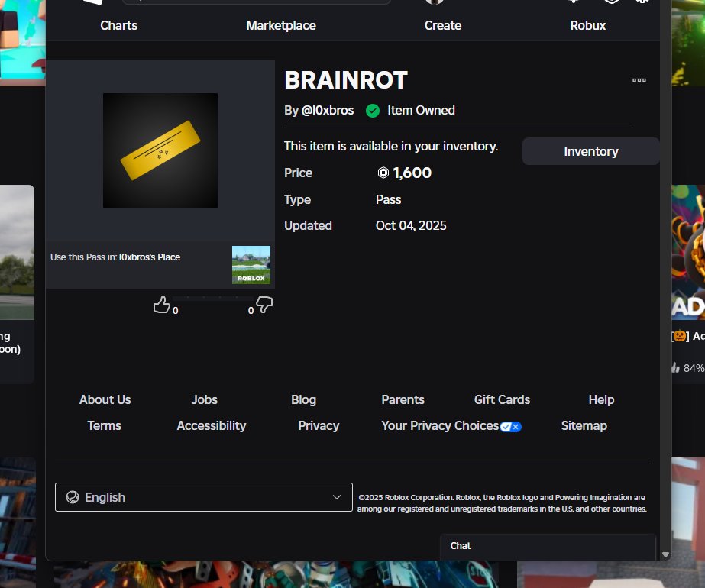Click the green Item Owned checkmark icon

tap(373, 111)
